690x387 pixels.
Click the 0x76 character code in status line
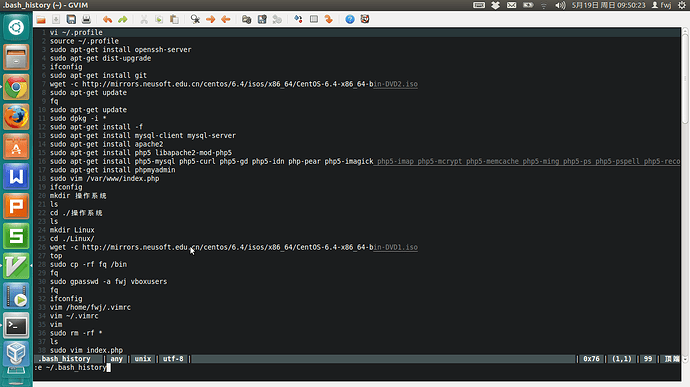[591, 359]
